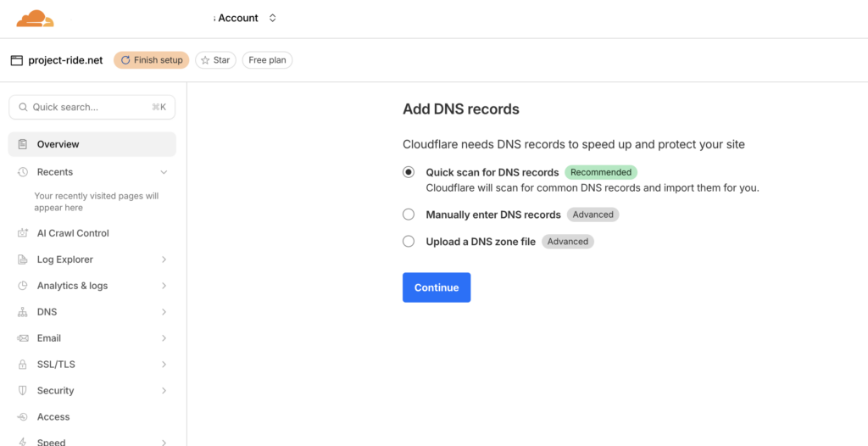Choose Upload a DNS zone file

pos(409,242)
